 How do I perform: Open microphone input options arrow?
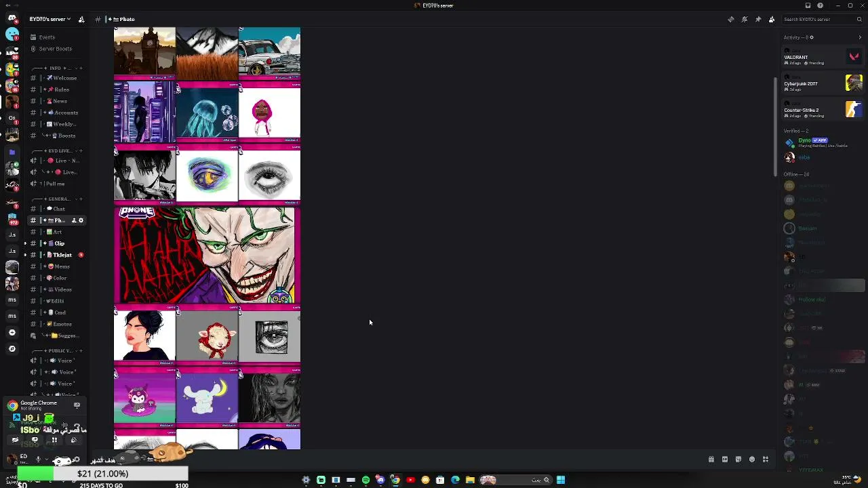[x=46, y=460]
